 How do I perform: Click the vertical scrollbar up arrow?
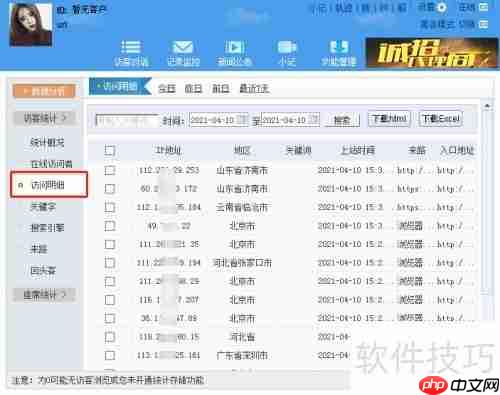pos(487,106)
